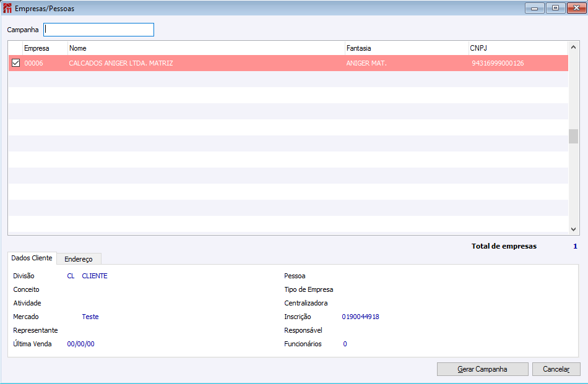Maximize the Empresas/Pessoas window
Image resolution: width=588 pixels, height=384 pixels.
click(555, 8)
